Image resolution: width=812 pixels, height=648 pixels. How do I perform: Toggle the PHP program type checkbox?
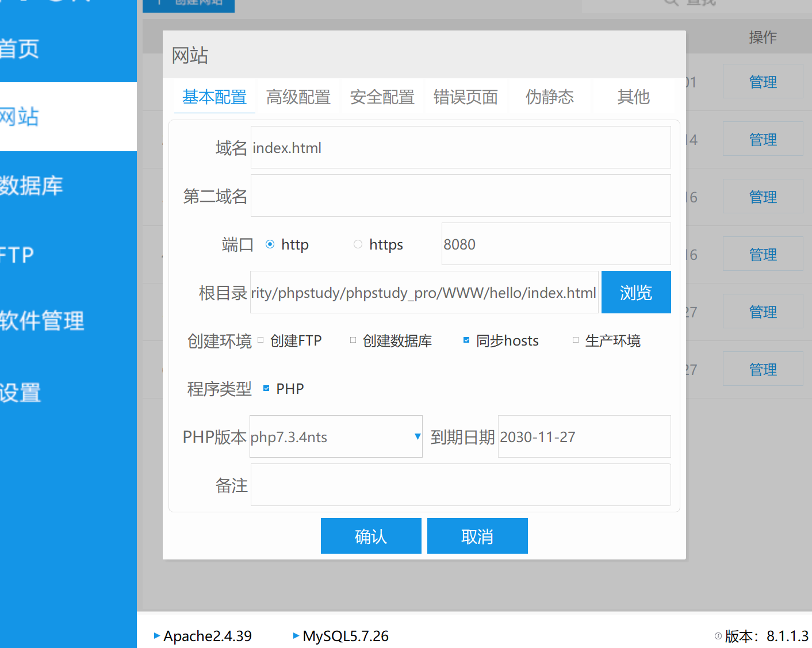[266, 388]
